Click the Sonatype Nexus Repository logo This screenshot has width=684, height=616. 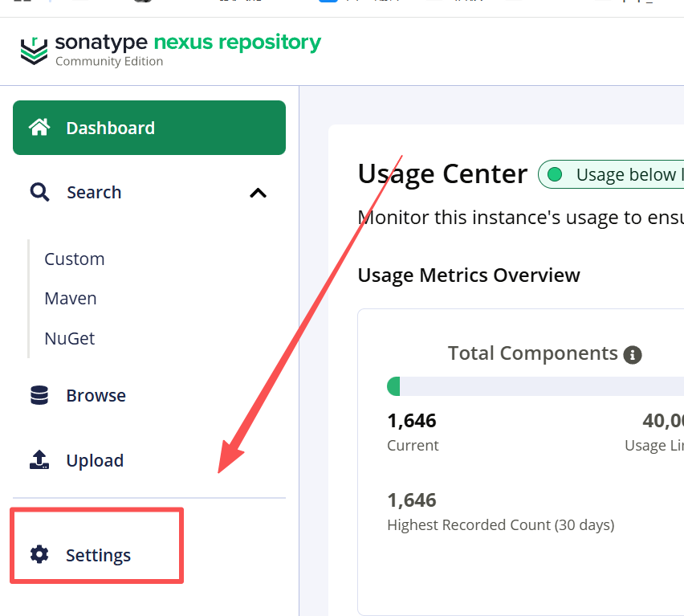point(170,50)
